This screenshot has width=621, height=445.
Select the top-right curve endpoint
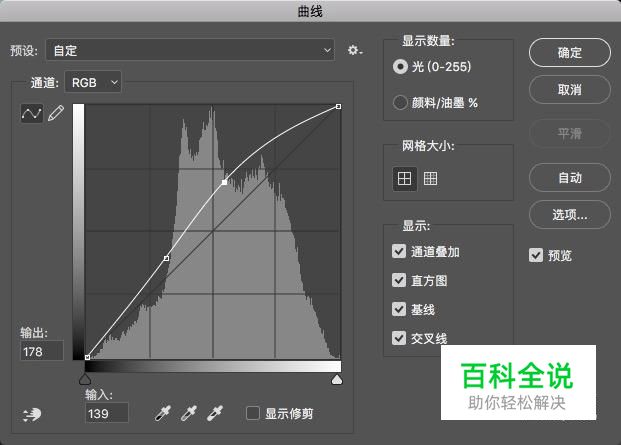(338, 106)
